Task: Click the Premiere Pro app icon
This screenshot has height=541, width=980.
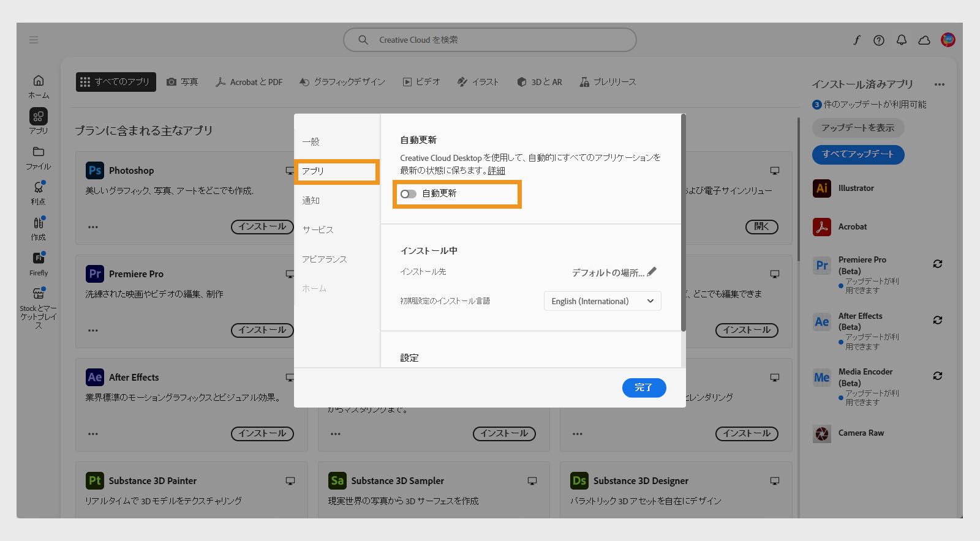Action: pyautogui.click(x=95, y=274)
